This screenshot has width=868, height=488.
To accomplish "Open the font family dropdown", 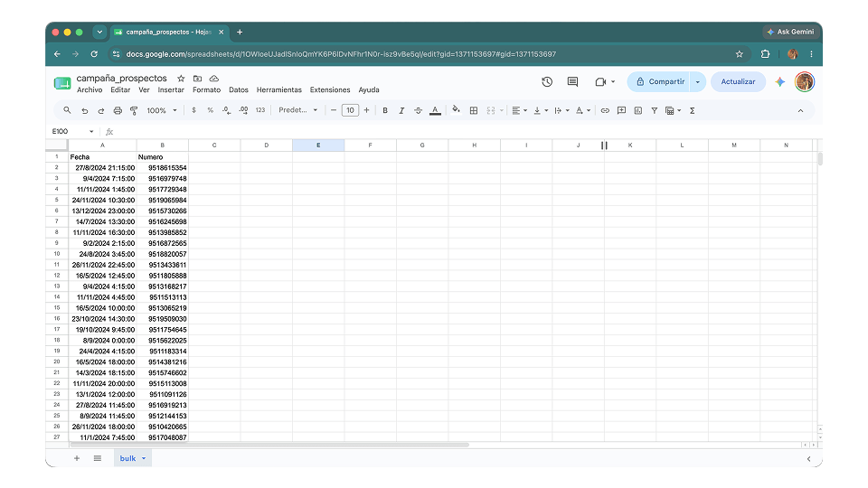I will (297, 110).
